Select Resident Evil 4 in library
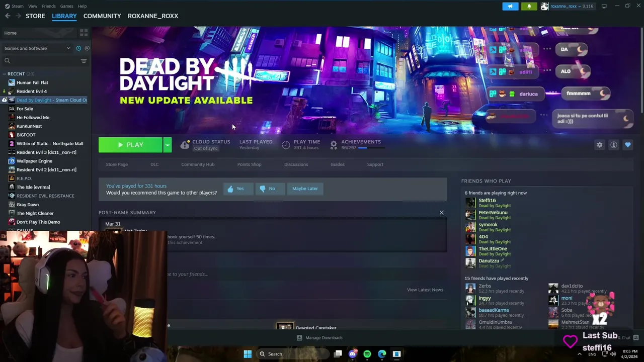 (x=32, y=92)
